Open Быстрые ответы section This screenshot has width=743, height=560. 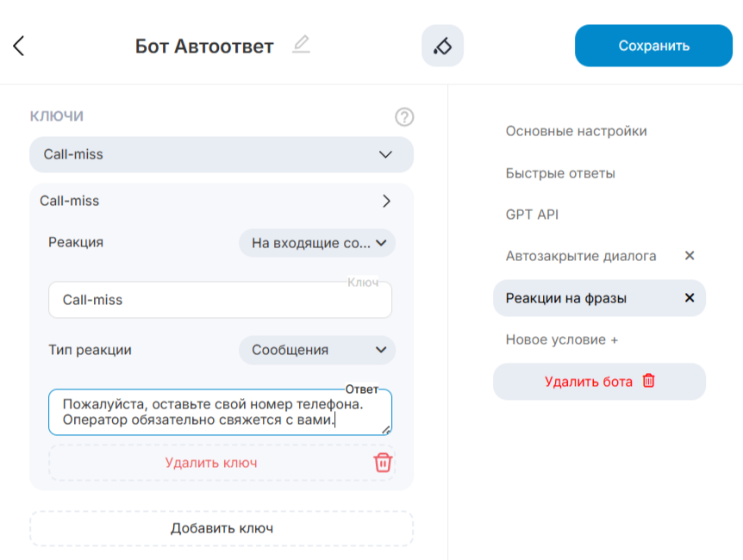click(560, 173)
